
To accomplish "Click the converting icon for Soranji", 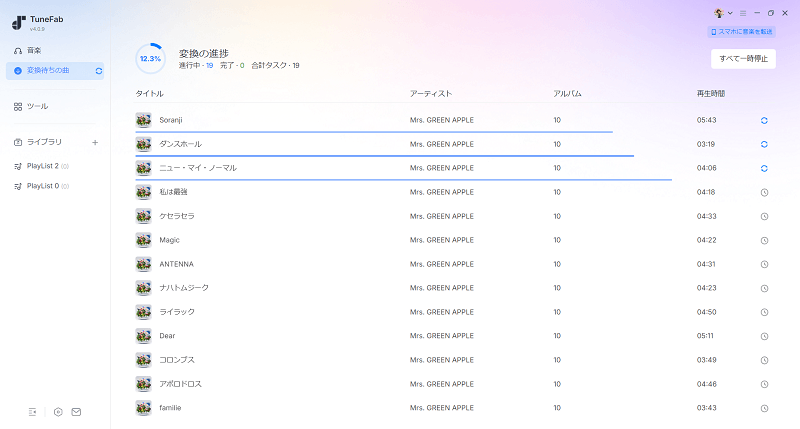I will [764, 120].
